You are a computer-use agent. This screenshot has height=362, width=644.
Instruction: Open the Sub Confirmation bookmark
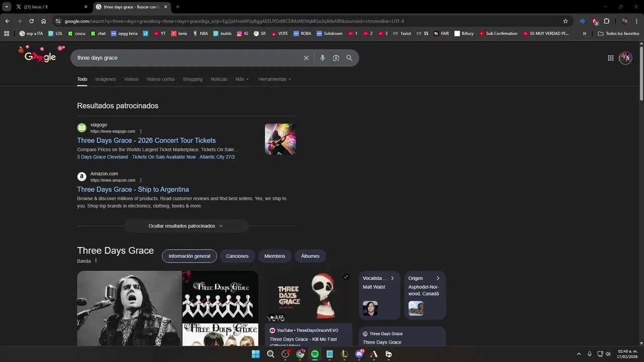[498, 34]
